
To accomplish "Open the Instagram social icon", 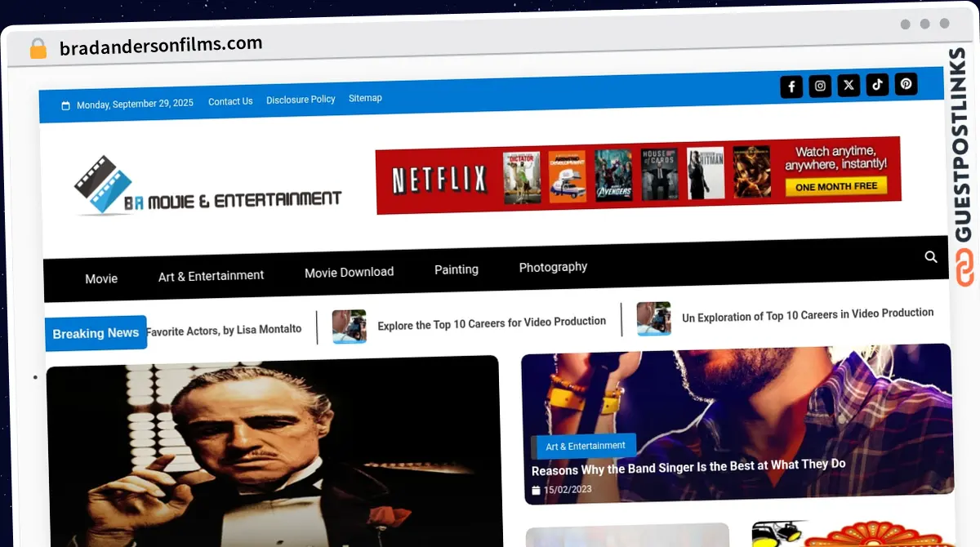I will (820, 86).
